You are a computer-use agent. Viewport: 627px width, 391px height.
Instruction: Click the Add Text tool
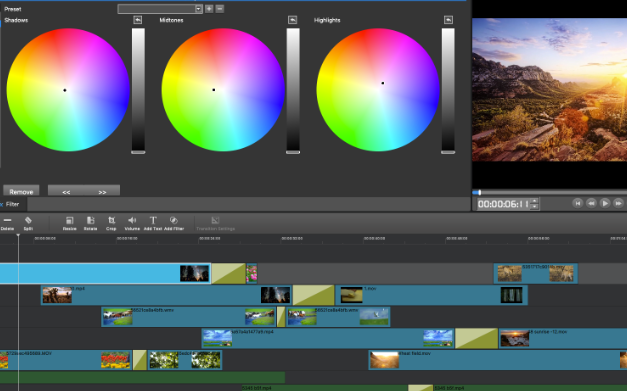(153, 223)
